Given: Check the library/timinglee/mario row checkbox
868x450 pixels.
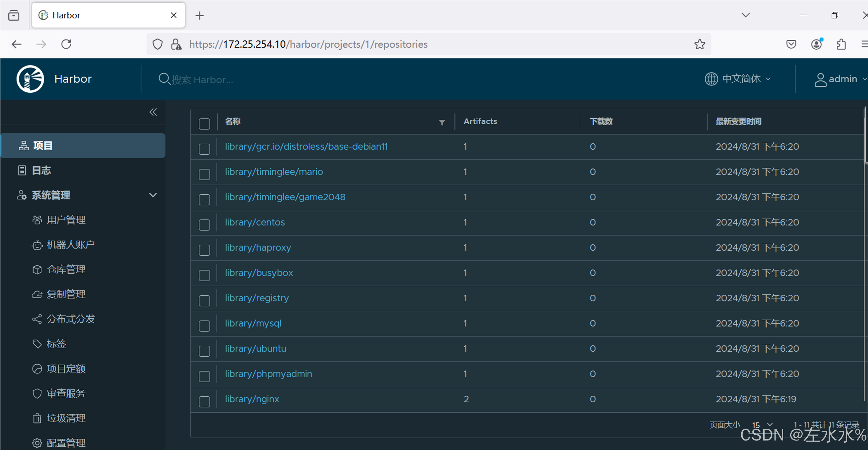Looking at the screenshot, I should [204, 174].
